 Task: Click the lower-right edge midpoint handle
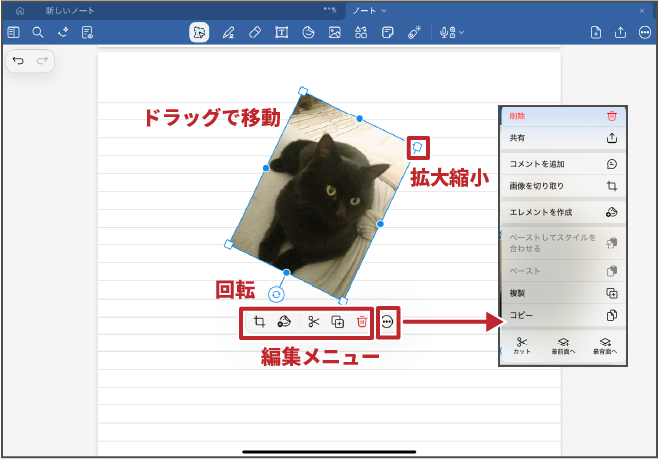click(x=380, y=224)
